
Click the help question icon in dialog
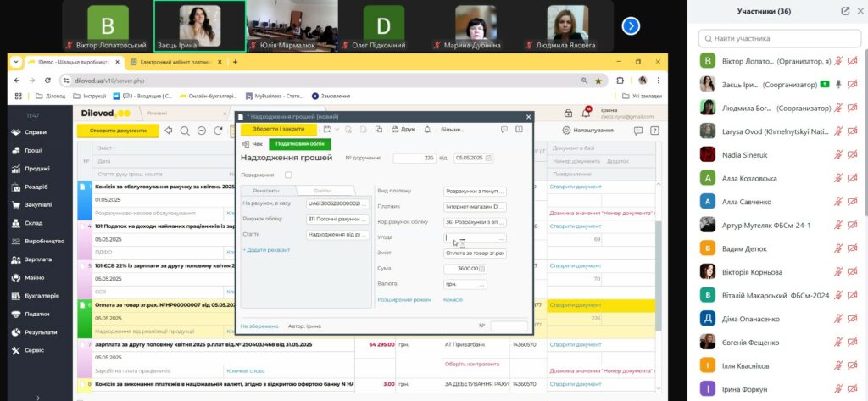pos(519,129)
